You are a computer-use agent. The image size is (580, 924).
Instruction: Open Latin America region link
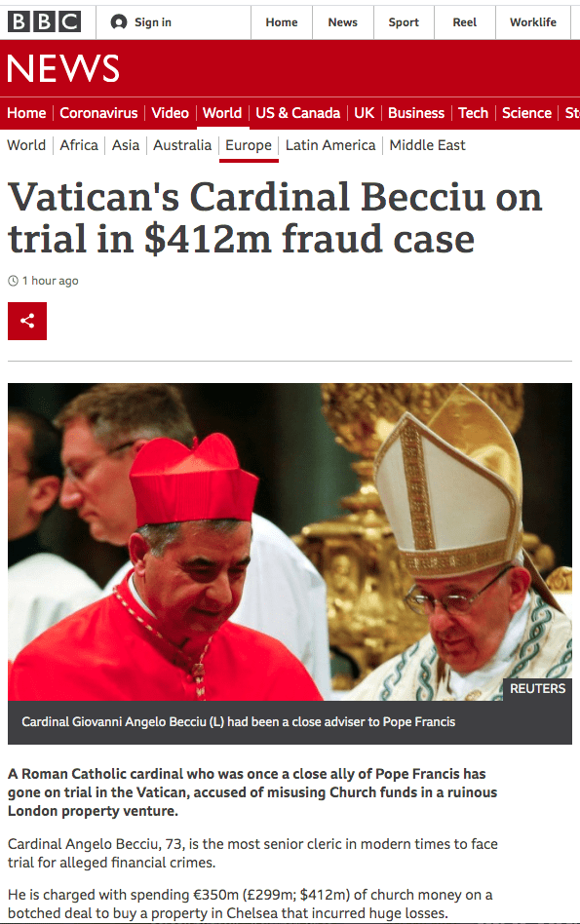330,145
